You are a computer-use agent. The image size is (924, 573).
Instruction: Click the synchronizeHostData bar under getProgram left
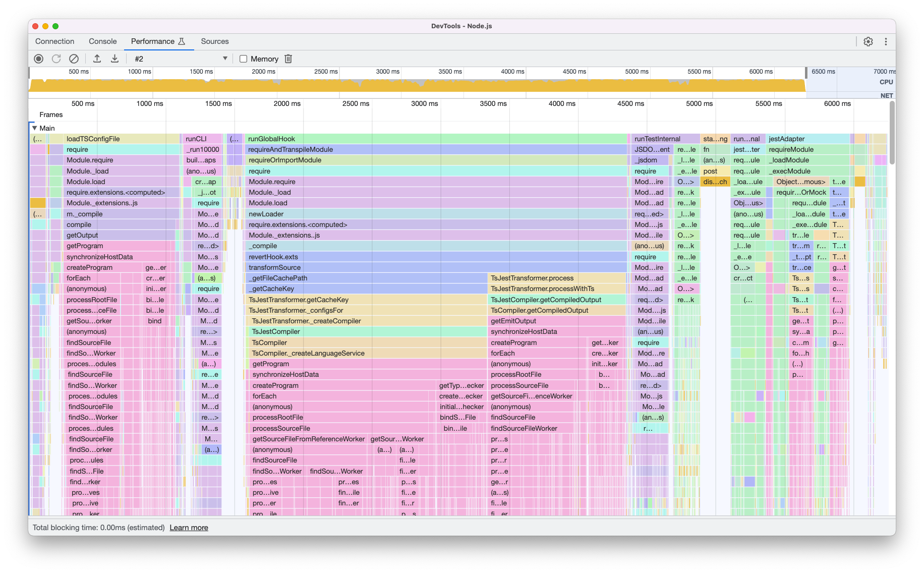click(x=368, y=374)
